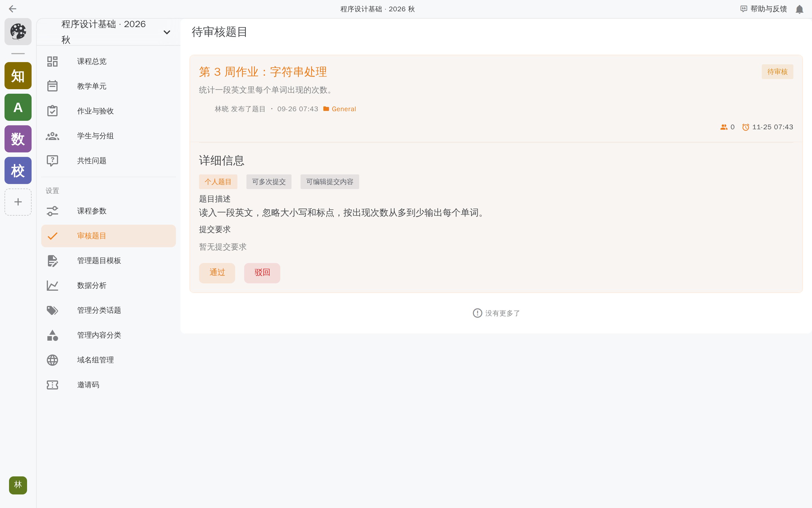
Task: Click the deadline alarm clock icon
Action: pos(745,127)
